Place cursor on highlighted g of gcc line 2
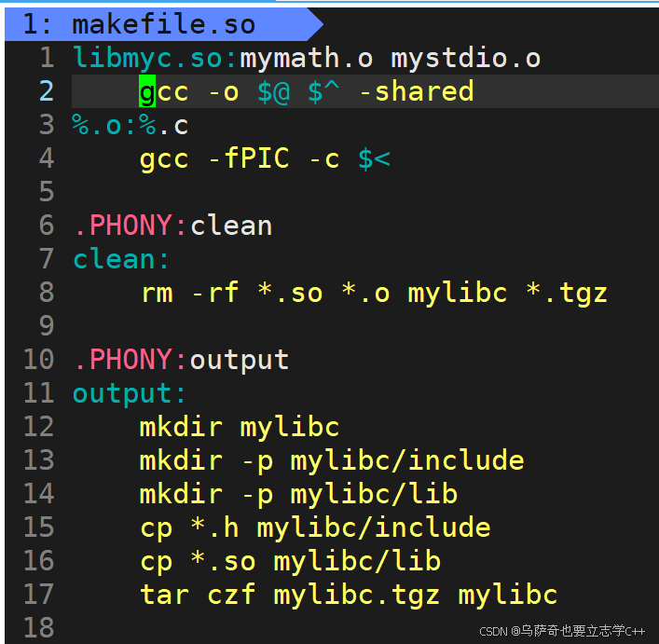The height and width of the screenshot is (644, 659). (x=147, y=91)
